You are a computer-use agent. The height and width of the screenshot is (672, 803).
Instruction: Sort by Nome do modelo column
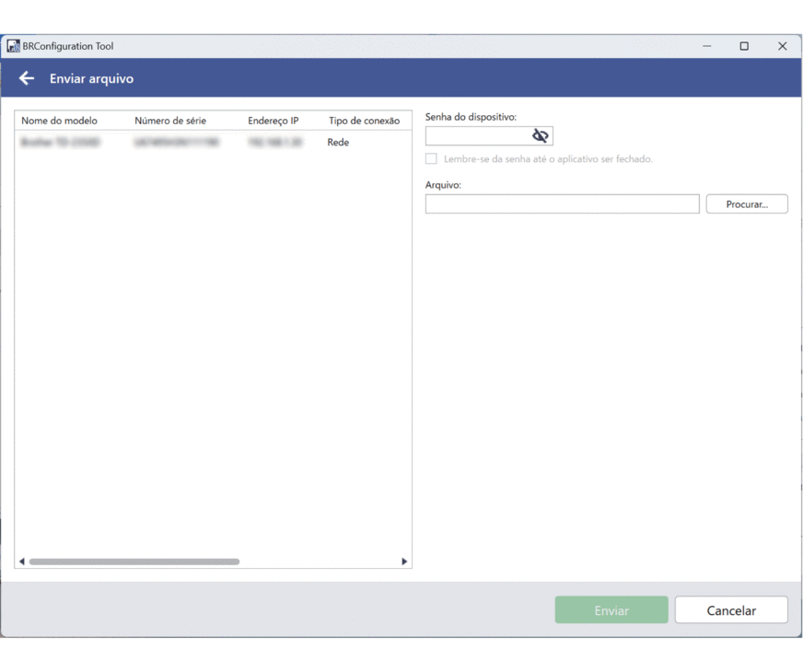60,121
